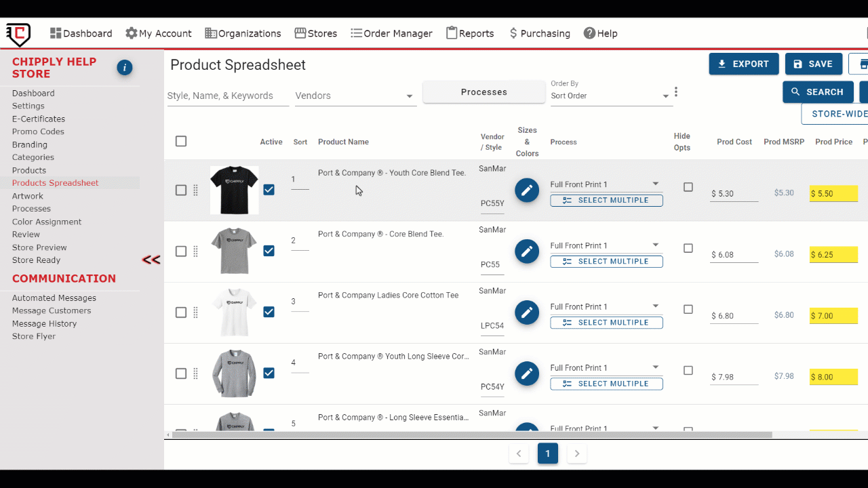Grab drag handle of PC55Y row

[196, 190]
